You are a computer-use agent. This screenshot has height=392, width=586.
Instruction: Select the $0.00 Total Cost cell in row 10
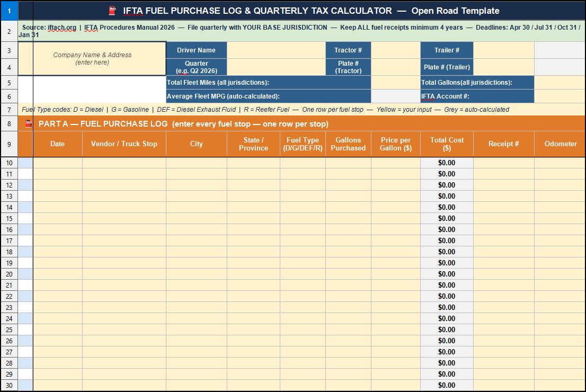[447, 163]
